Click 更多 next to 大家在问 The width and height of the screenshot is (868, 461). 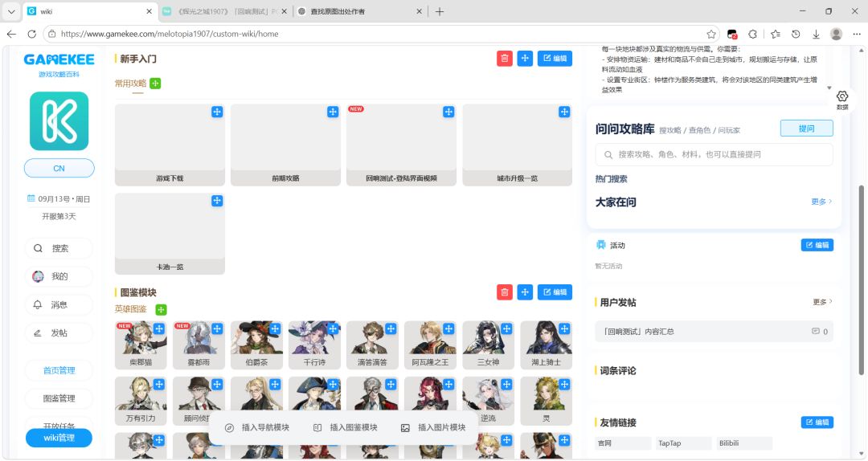pos(821,202)
